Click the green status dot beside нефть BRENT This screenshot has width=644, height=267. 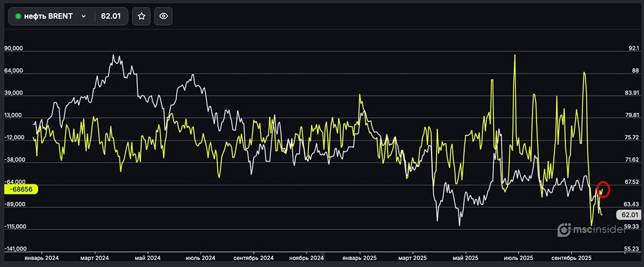point(18,17)
